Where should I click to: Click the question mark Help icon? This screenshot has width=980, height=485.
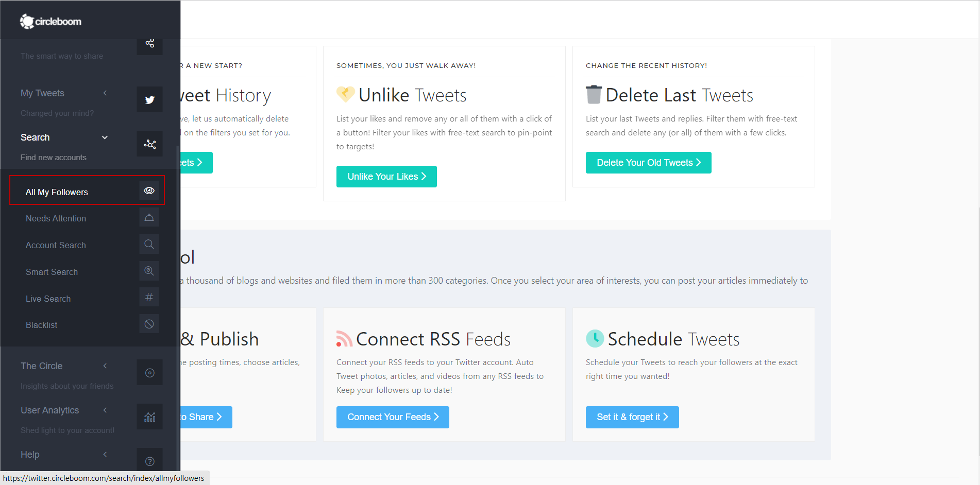coord(149,461)
